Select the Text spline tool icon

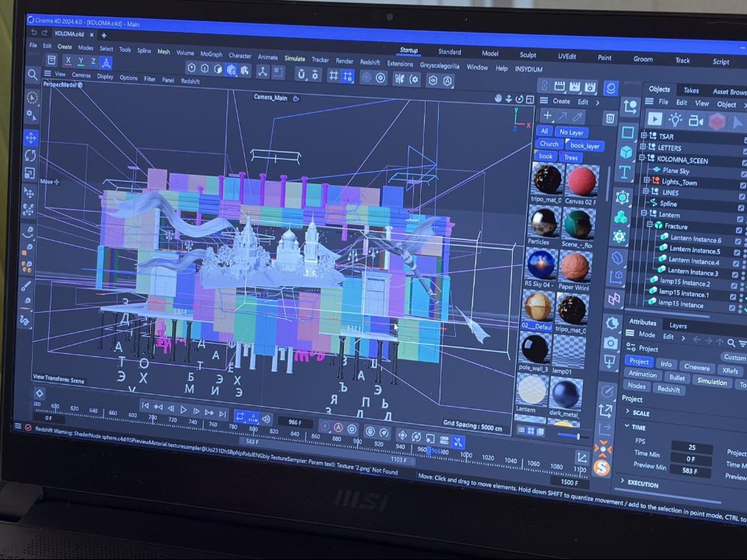(625, 173)
